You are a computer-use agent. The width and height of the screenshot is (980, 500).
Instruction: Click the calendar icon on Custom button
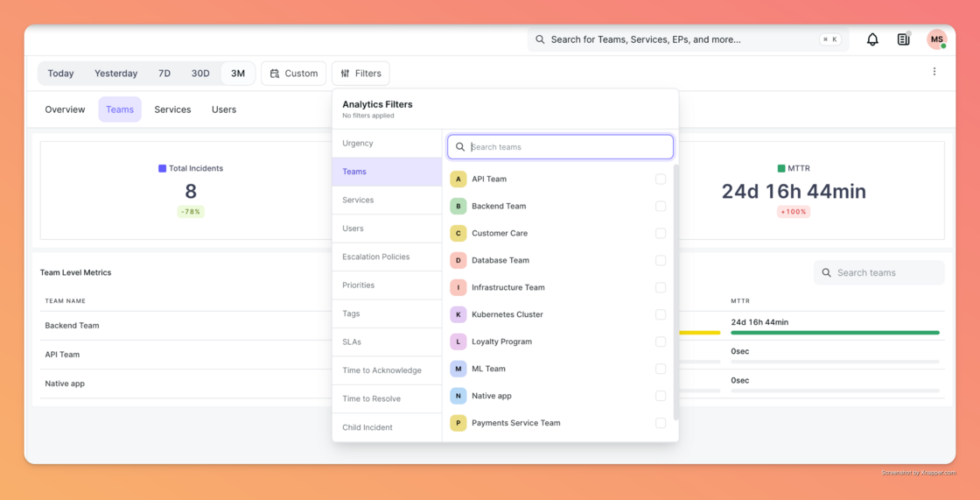pos(275,74)
